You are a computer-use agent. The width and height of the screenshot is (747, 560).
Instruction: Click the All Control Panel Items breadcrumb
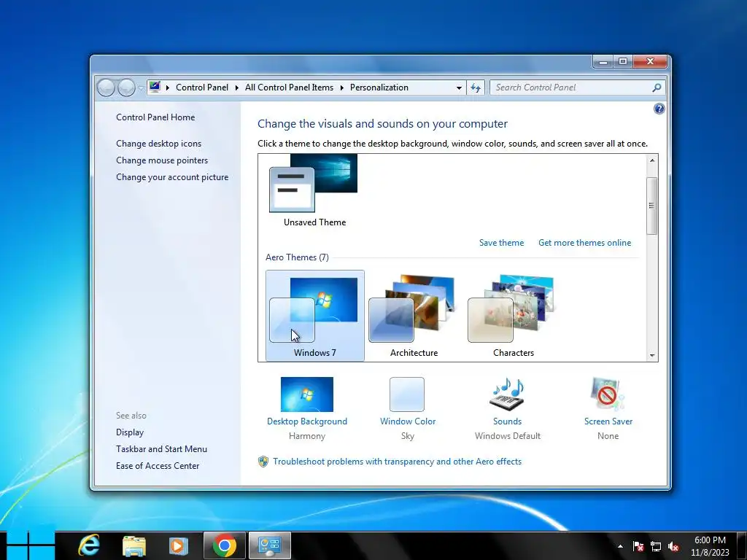(289, 87)
